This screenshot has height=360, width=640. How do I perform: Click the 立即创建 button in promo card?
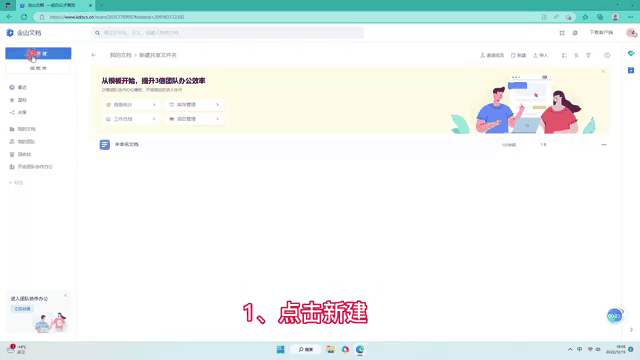click(x=22, y=309)
